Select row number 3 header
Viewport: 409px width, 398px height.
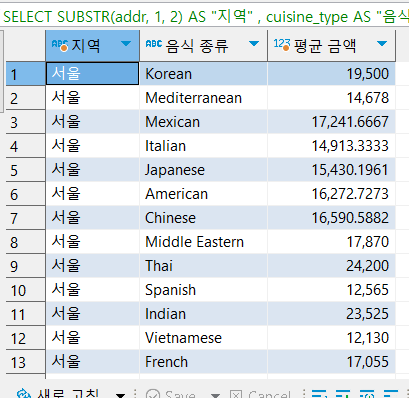[25, 122]
